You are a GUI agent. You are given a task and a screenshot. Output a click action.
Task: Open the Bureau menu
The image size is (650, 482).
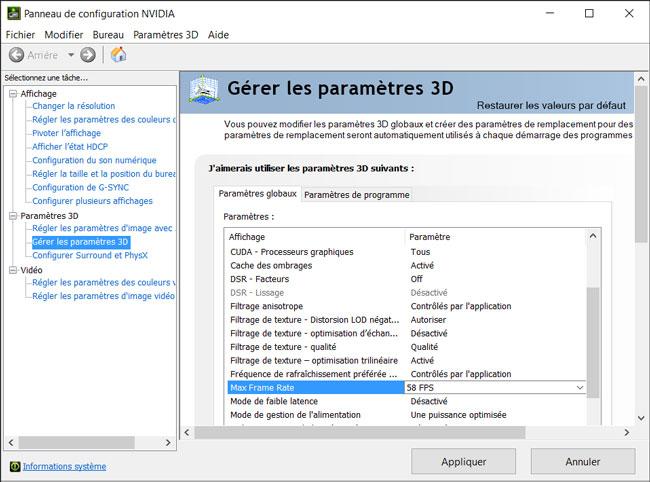pyautogui.click(x=108, y=35)
